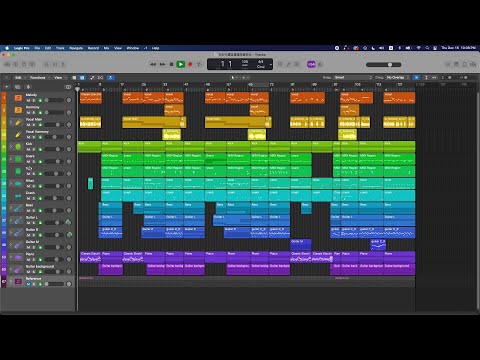The width and height of the screenshot is (480, 360).
Task: Open the Note Pad icon
Action: tap(456, 64)
